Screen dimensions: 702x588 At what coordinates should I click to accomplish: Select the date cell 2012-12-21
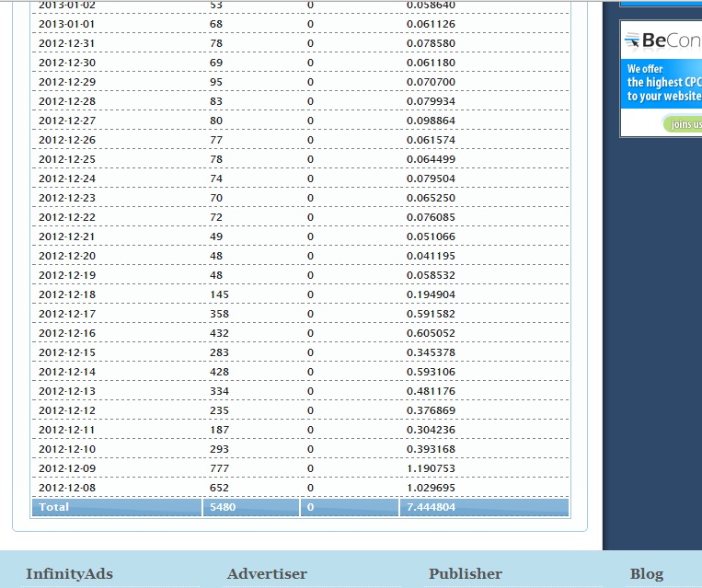tap(67, 236)
